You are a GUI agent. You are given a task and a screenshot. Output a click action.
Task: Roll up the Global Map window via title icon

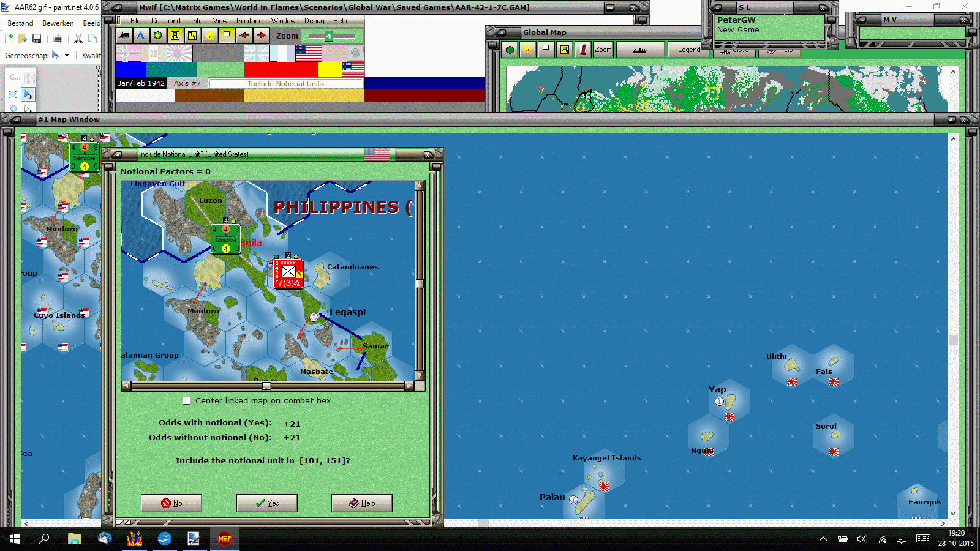point(502,32)
